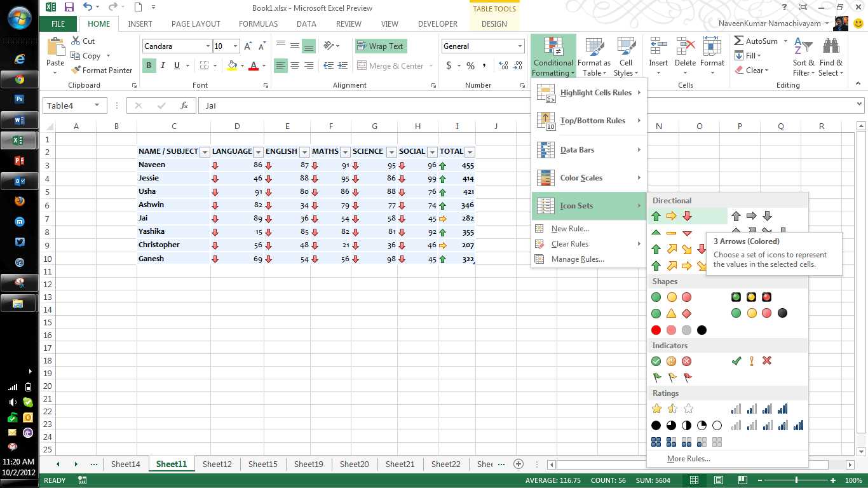Undo the last action
This screenshot has width=868, height=488.
pyautogui.click(x=88, y=8)
